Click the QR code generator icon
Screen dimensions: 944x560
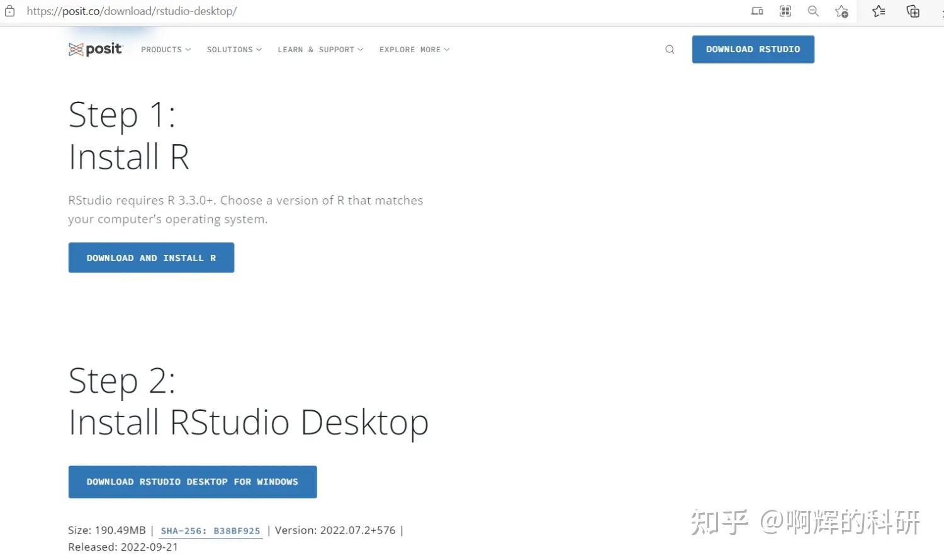[x=785, y=11]
